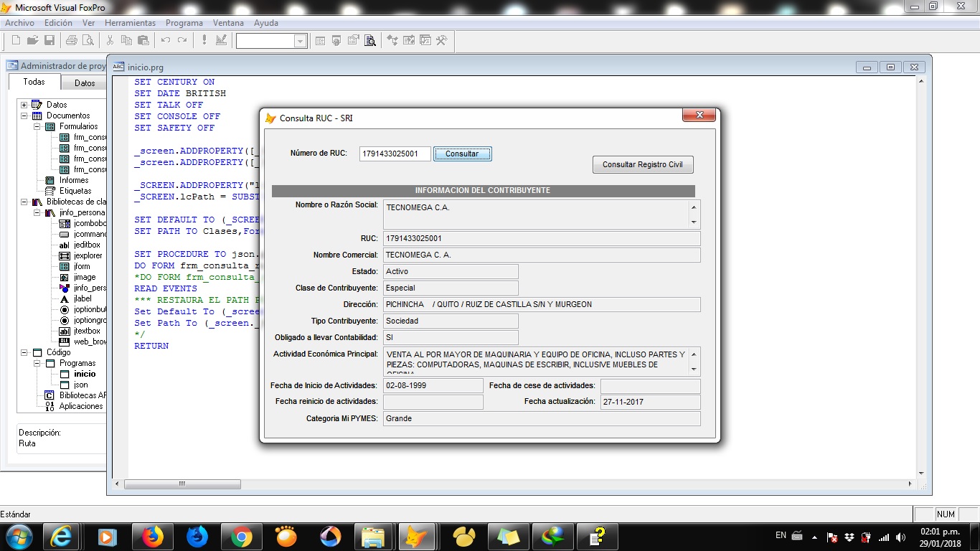Viewport: 980px width, 551px height.
Task: Open the Class Browser toolbar icon
Action: (x=392, y=41)
